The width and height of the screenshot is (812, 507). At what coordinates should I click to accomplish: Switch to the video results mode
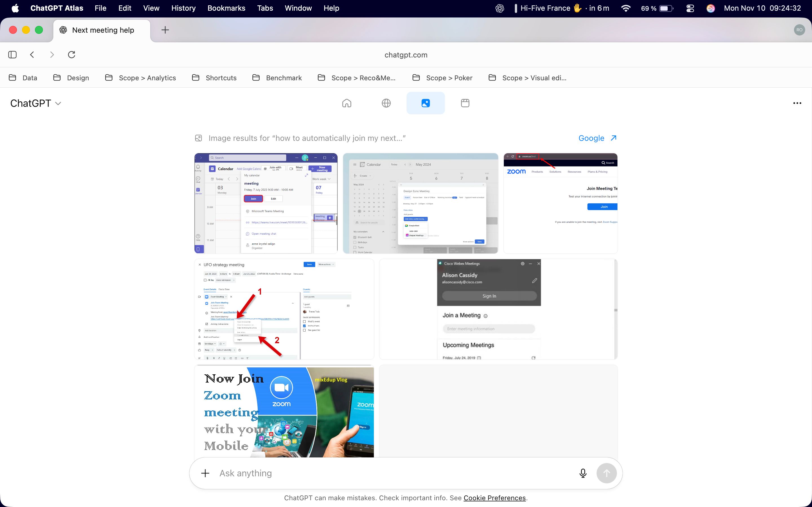(x=465, y=103)
